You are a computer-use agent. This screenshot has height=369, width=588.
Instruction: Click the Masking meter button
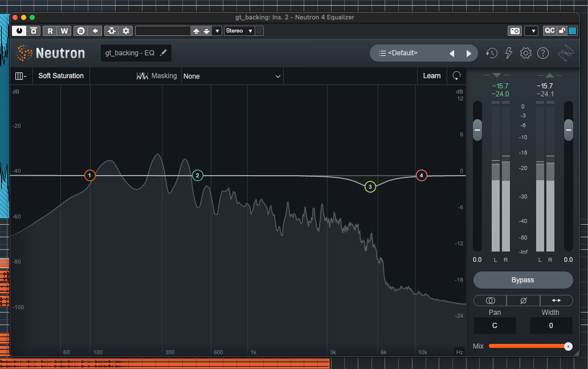coord(157,76)
